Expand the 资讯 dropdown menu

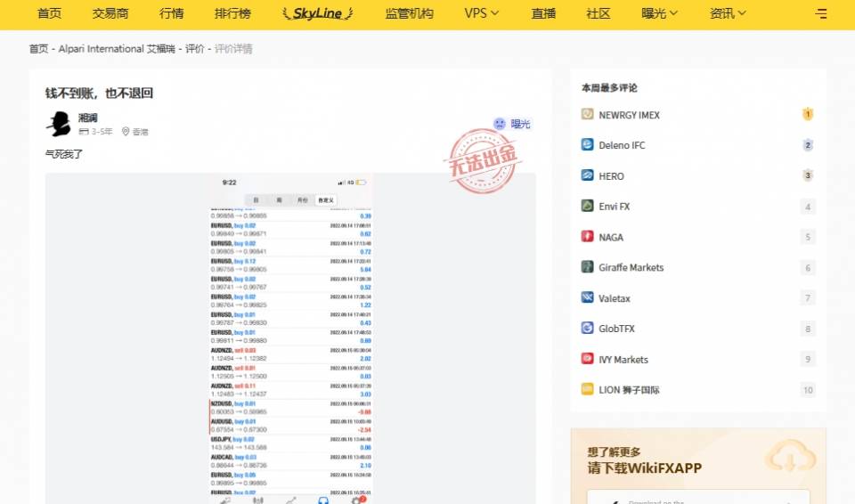point(728,13)
